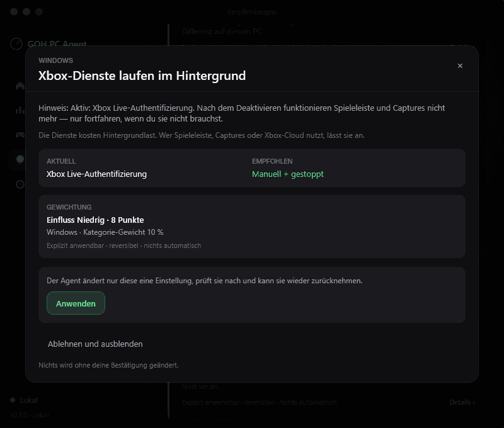Click 'Einfluss Niedrig · 8 Punkte' text

(95, 220)
